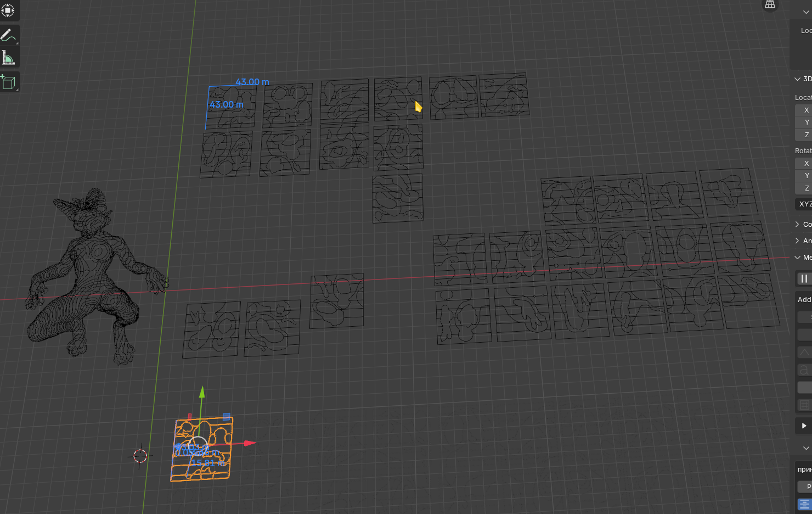
Task: Expand the 'Co' section in the sidebar
Action: pos(797,224)
